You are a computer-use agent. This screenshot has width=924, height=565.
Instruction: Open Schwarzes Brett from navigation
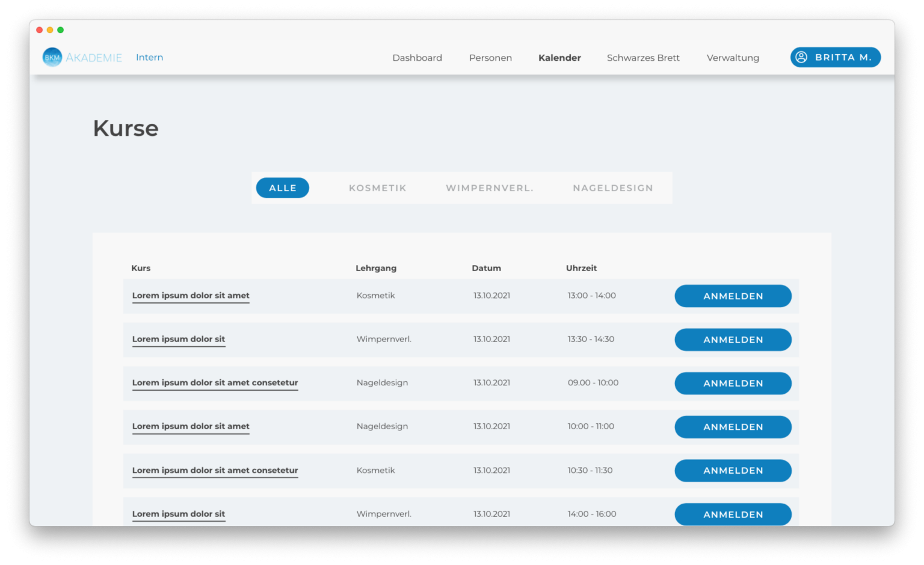(643, 58)
